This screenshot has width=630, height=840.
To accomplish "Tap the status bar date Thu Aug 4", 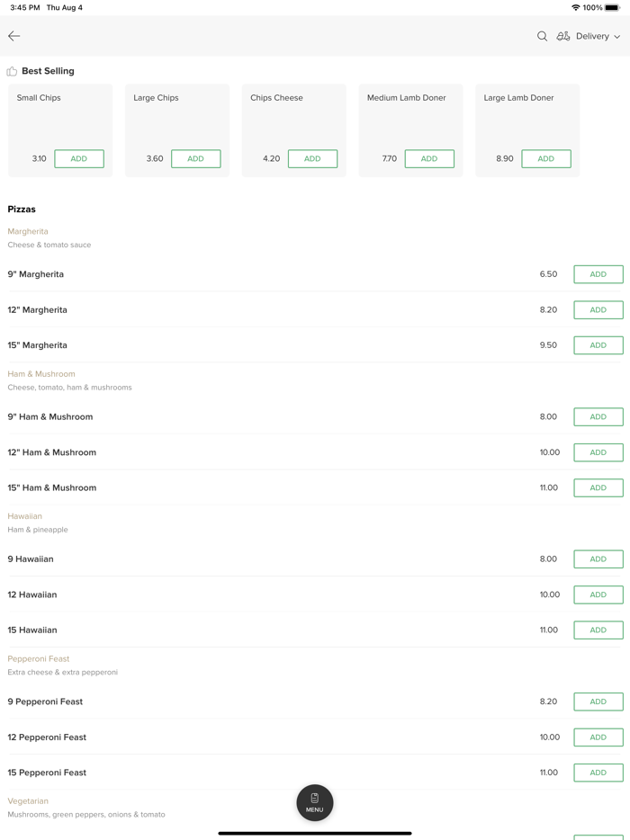I will click(64, 7).
